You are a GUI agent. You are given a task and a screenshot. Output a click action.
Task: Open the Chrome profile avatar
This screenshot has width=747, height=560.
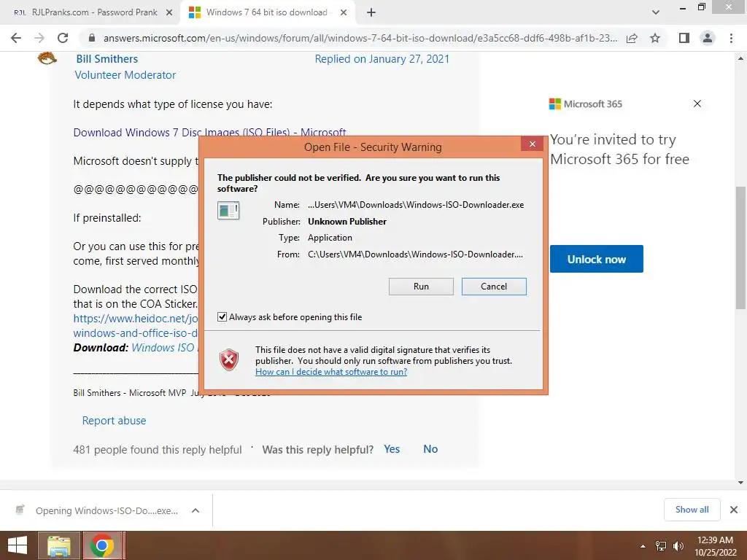click(x=708, y=38)
